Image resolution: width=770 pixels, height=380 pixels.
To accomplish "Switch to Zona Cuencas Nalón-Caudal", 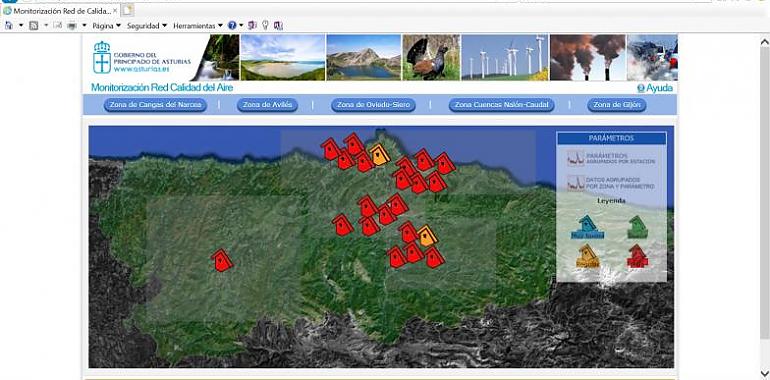I will coord(501,105).
